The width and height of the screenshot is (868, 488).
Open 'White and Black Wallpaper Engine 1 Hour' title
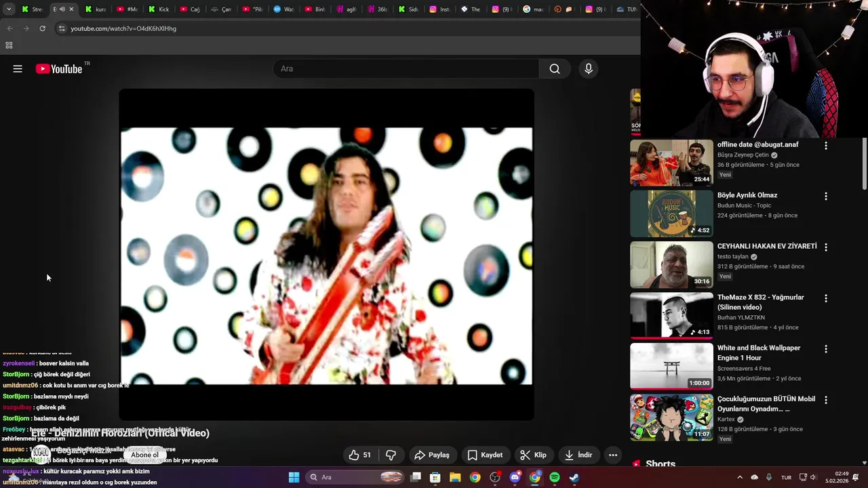pyautogui.click(x=759, y=353)
